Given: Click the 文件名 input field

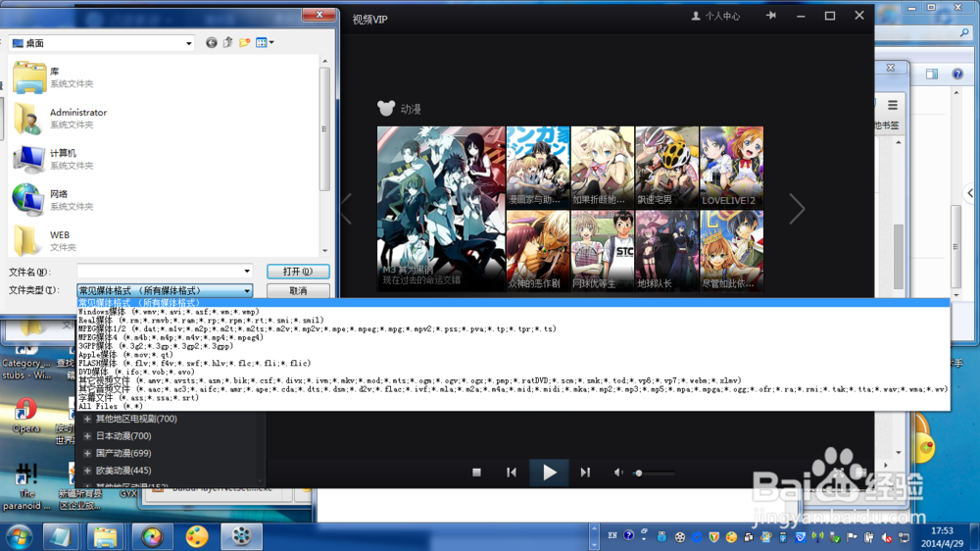Looking at the screenshot, I should 160,272.
